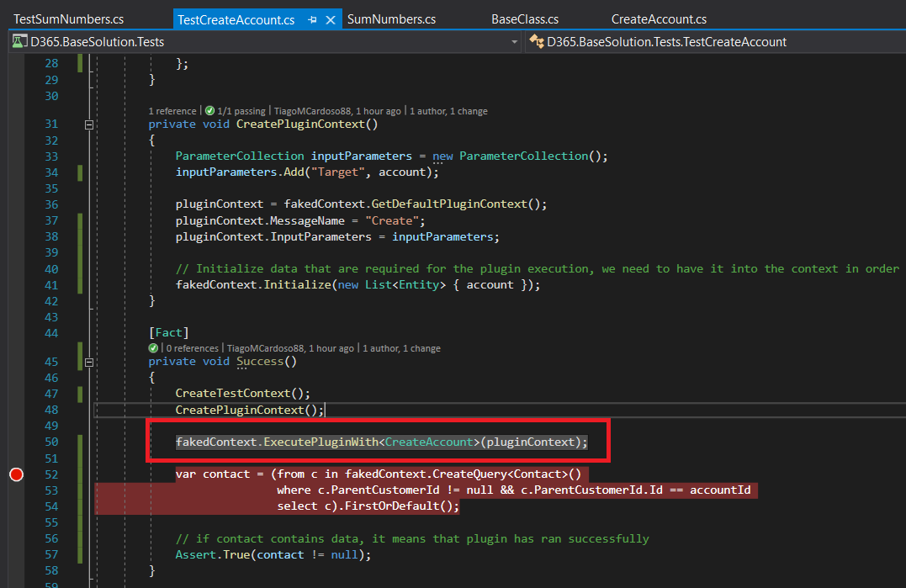Click the '0 references' CodeLens link
906x588 pixels.
coord(191,348)
